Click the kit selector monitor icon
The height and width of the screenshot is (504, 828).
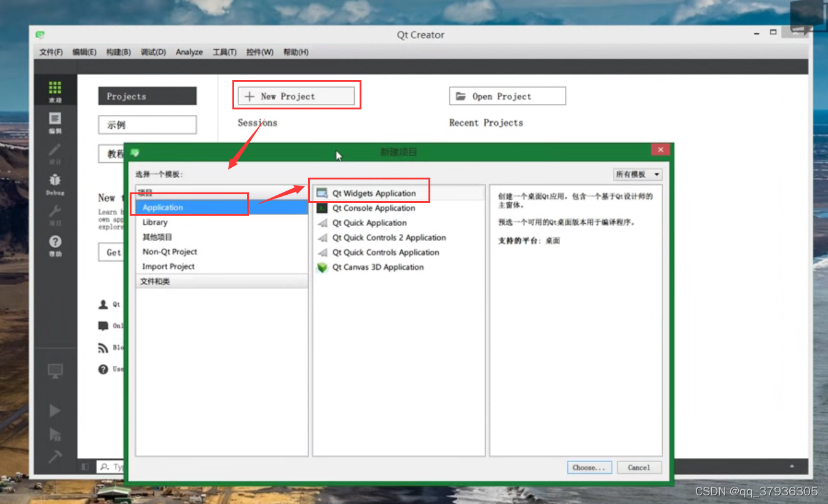pos(55,371)
